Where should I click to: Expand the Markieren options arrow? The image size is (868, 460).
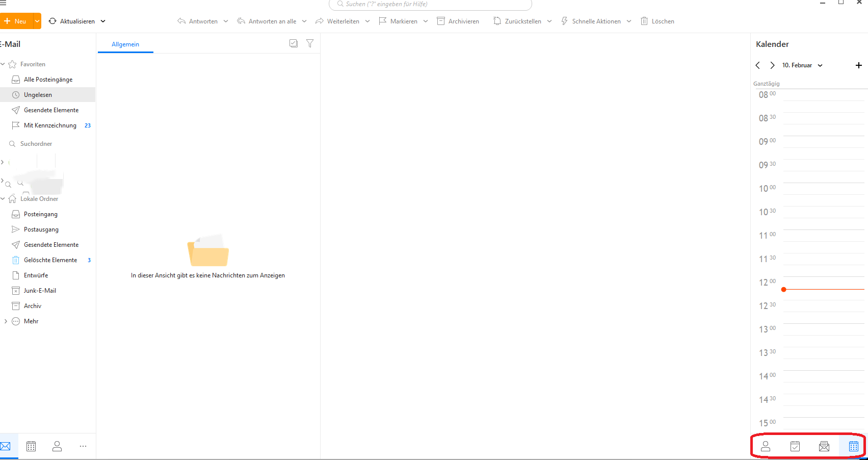click(x=426, y=21)
